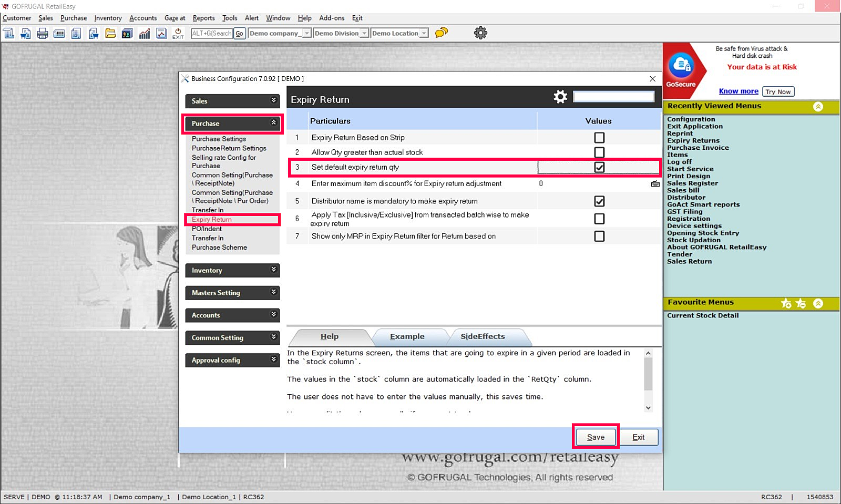Click the plain lined document toolbar icon
Screen dimensions: 841x504
(76, 33)
